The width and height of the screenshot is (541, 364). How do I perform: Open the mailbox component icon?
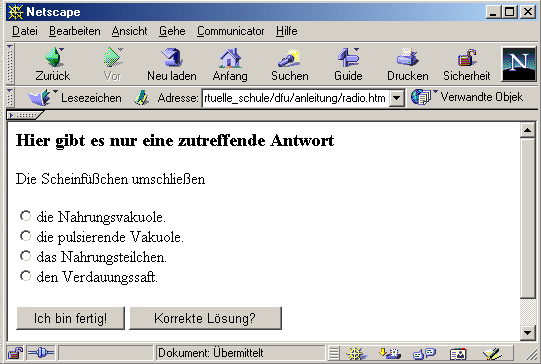click(x=390, y=353)
